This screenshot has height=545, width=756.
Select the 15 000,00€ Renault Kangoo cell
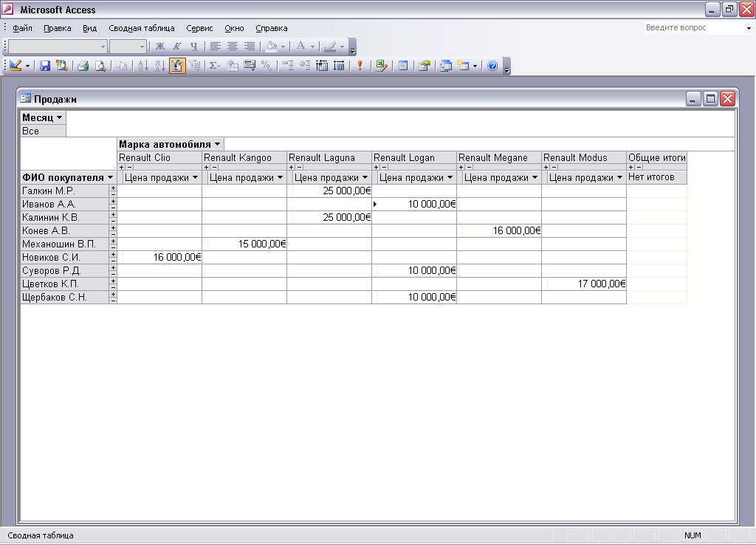[x=244, y=244]
